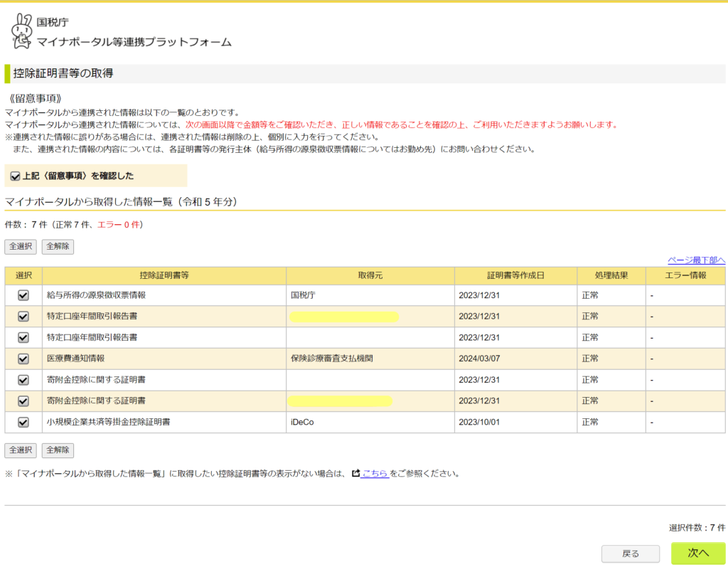Click the マイナポータル等連携プラットフォーム site title
This screenshot has height=567, width=728.
tap(134, 42)
